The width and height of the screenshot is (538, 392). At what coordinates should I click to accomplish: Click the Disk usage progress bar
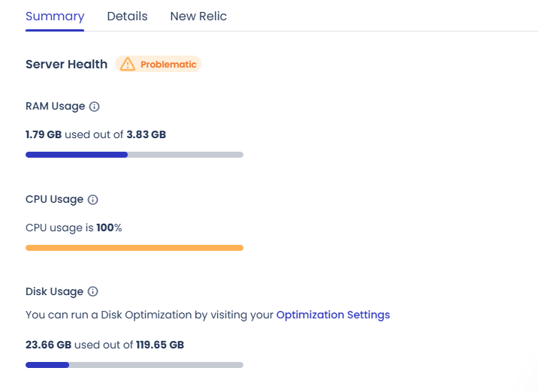(134, 365)
